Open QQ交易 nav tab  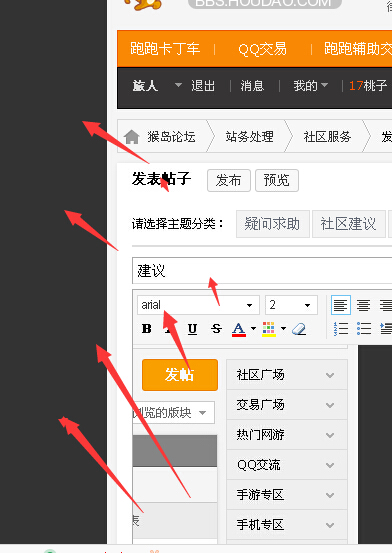[262, 49]
